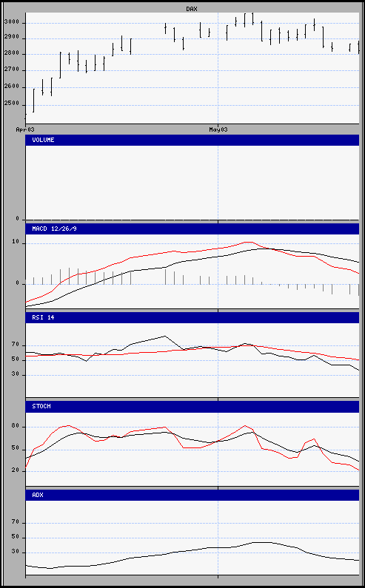
Task: Click the MACD 0 axis label
Action: tap(18, 284)
